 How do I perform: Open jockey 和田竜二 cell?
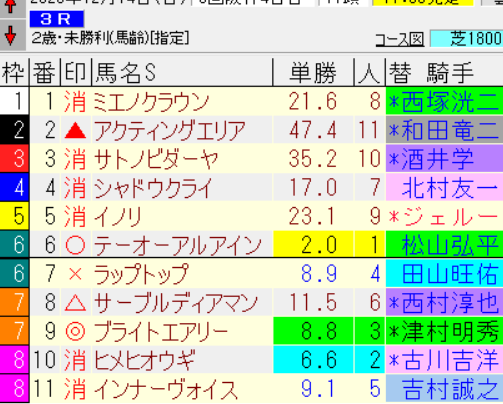(444, 130)
